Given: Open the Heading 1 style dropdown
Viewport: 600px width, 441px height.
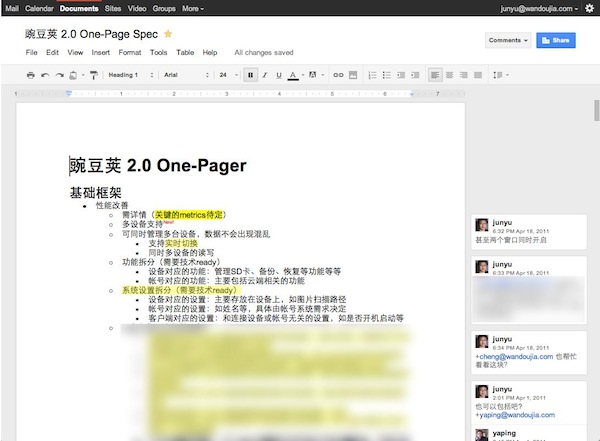Looking at the screenshot, I should tap(128, 74).
